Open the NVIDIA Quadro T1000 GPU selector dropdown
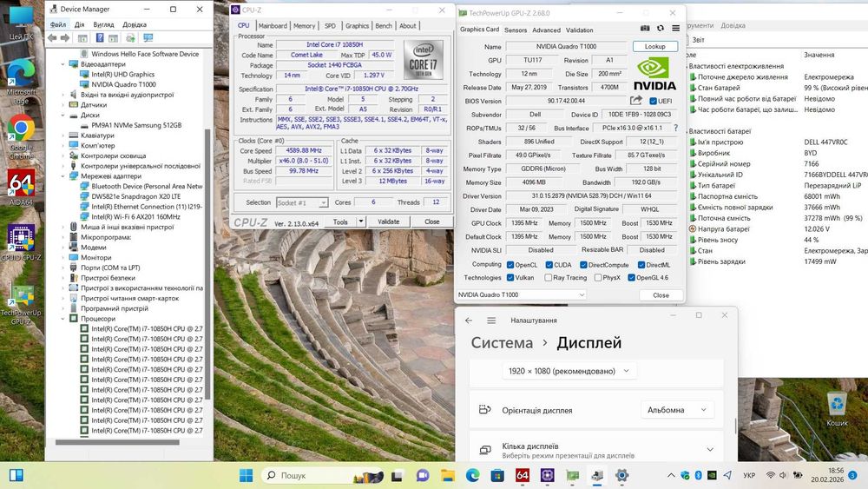This screenshot has height=489, width=868. pyautogui.click(x=521, y=294)
